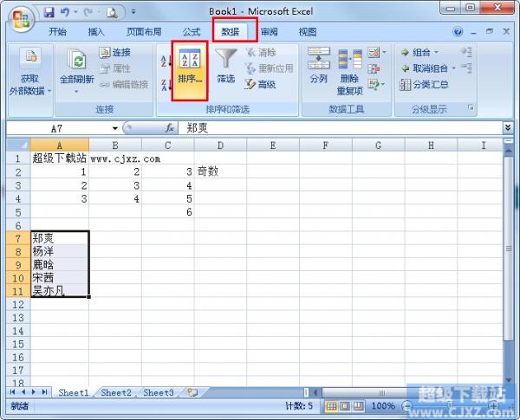520x420 pixels.
Task: Expand the 全部刷新 dropdown arrow
Action: (x=76, y=92)
